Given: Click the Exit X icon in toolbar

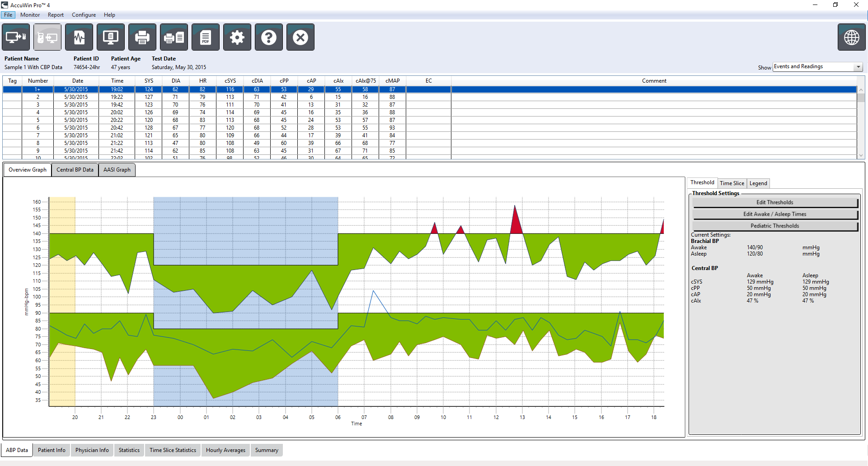Looking at the screenshot, I should (x=300, y=37).
